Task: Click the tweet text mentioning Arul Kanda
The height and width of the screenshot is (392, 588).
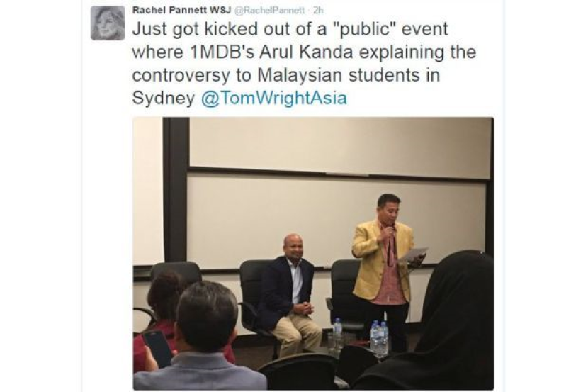Action: 306,52
